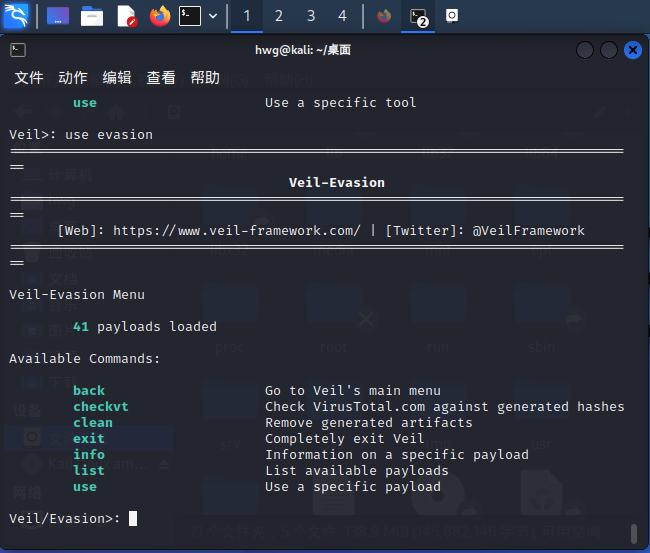This screenshot has width=650, height=553.
Task: Click the 'Veil-Evasion Menu' text
Action: [77, 295]
